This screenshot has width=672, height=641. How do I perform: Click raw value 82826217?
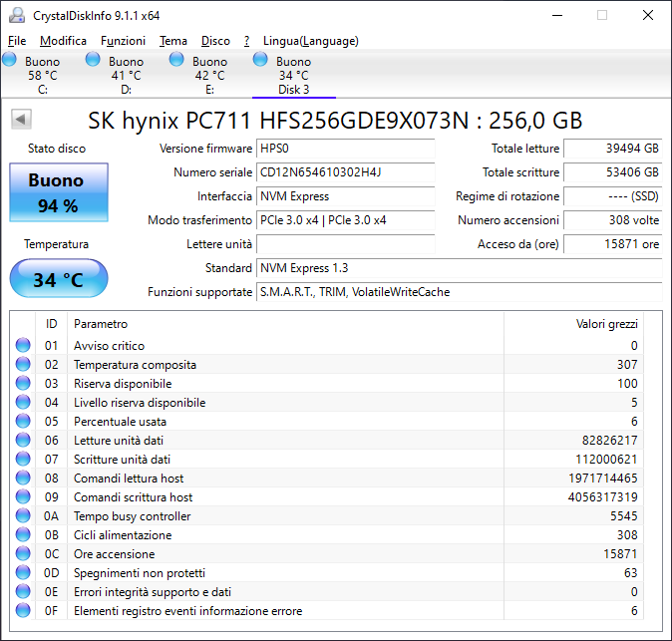click(609, 441)
